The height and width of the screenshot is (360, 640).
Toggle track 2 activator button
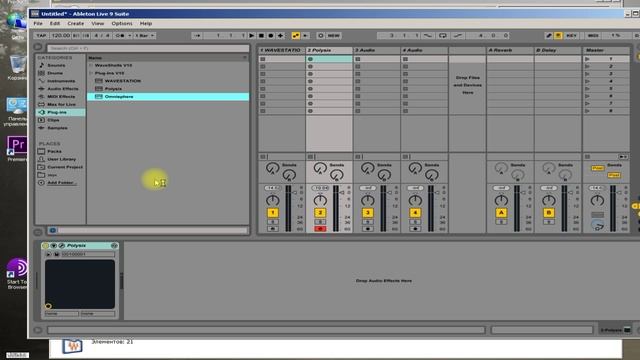point(320,213)
